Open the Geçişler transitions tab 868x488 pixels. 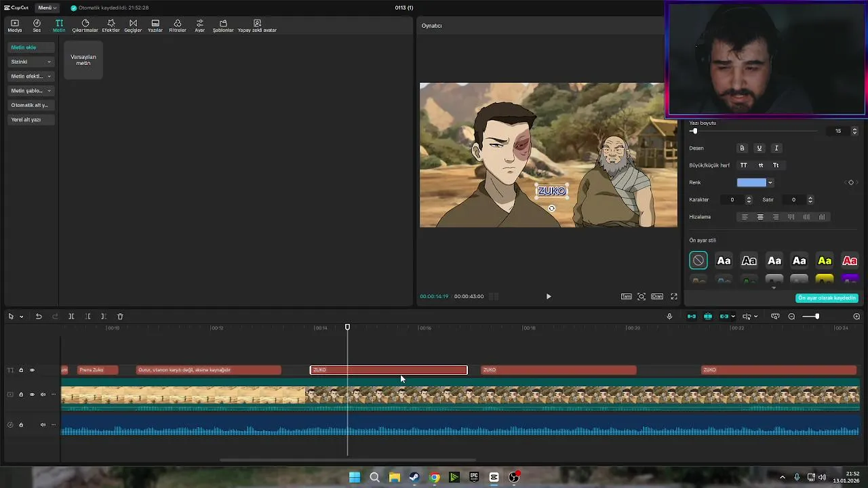(133, 26)
